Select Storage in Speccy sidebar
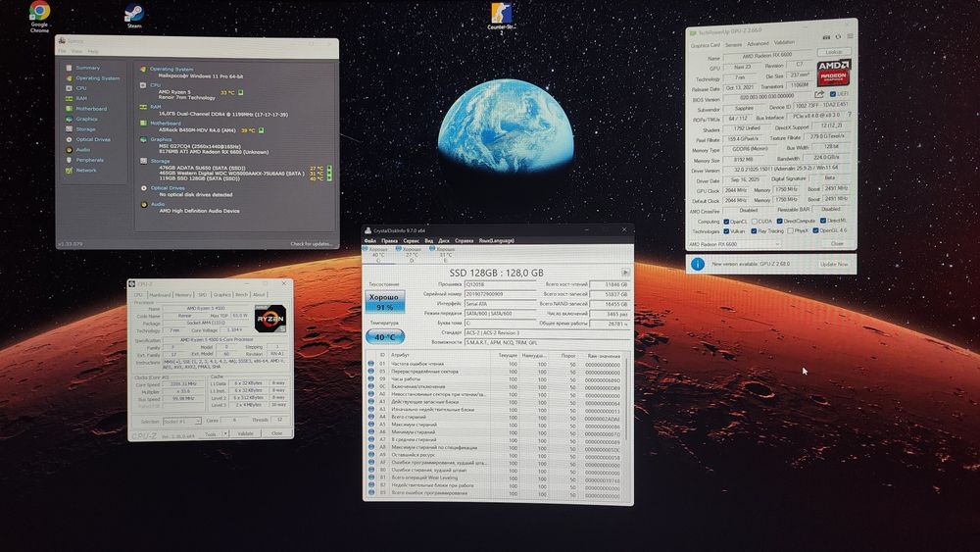980x552 pixels. coord(85,128)
